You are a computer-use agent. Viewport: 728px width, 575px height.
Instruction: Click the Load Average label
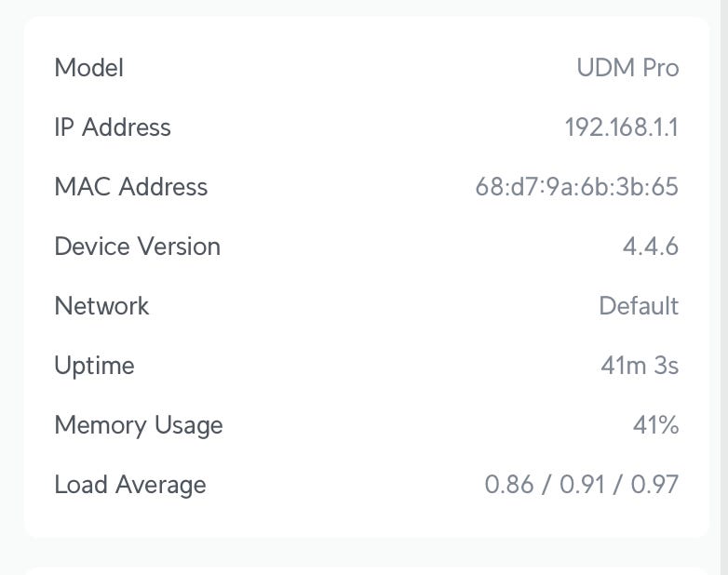point(130,485)
